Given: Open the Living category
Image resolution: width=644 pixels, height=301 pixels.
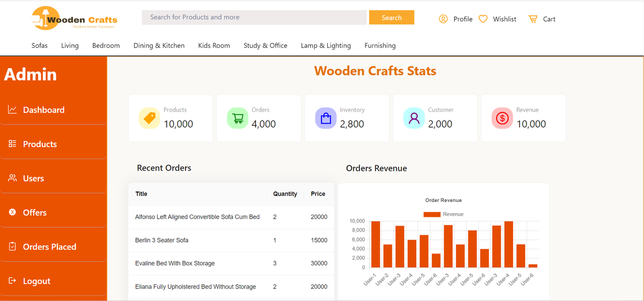Looking at the screenshot, I should (x=70, y=45).
